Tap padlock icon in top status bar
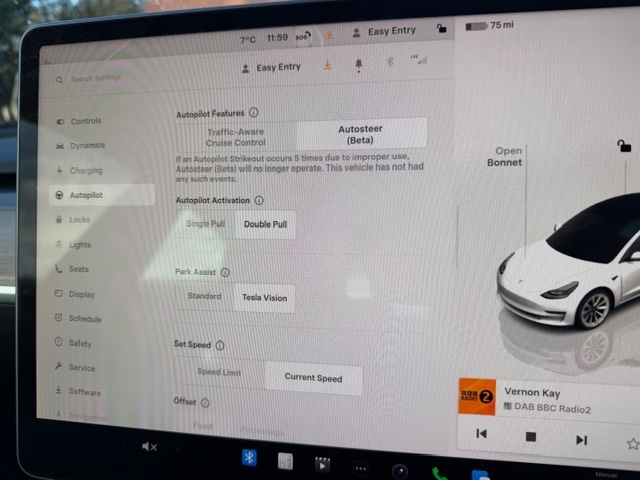 pos(441,28)
